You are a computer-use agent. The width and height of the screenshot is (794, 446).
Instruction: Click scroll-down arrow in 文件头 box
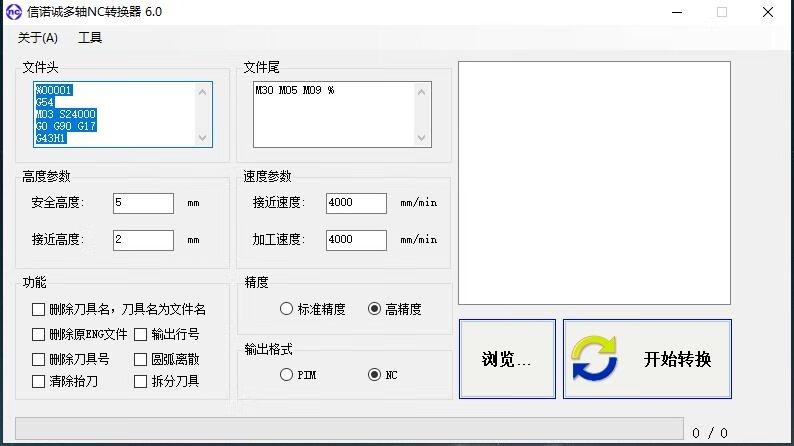(203, 138)
